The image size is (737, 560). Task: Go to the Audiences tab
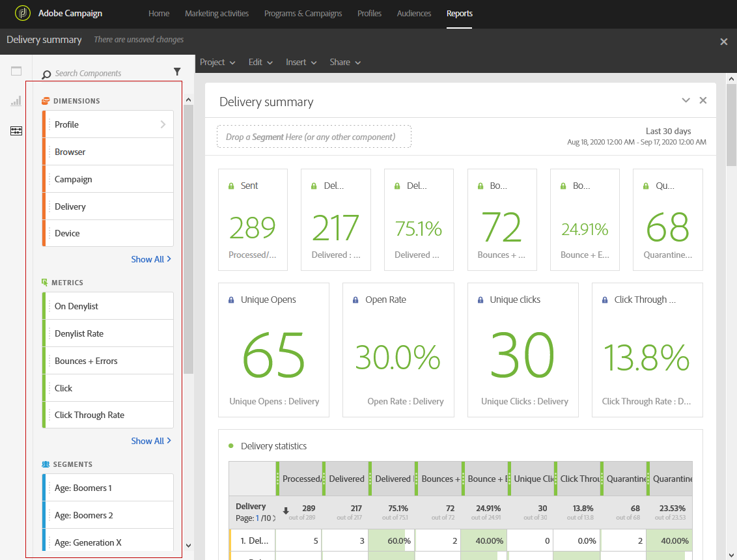click(413, 14)
